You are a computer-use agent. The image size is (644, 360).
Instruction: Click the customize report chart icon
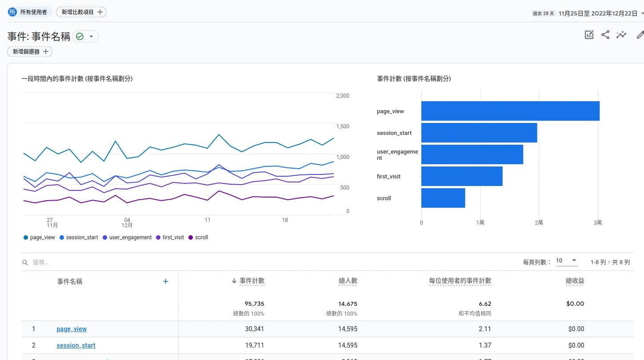click(589, 35)
